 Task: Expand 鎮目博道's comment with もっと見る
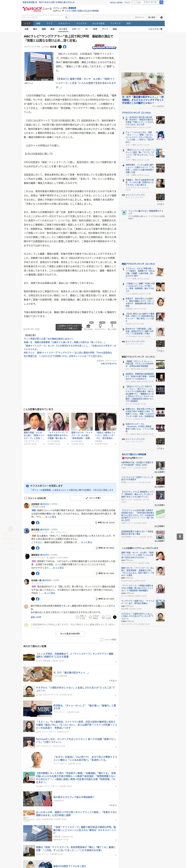point(86,542)
